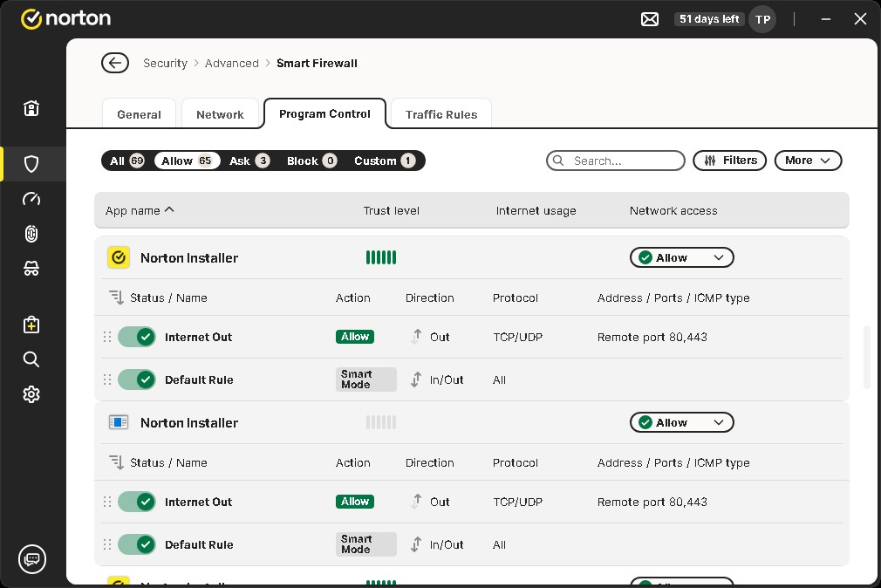The image size is (881, 588).
Task: Toggle first Default Rule switch
Action: click(137, 379)
